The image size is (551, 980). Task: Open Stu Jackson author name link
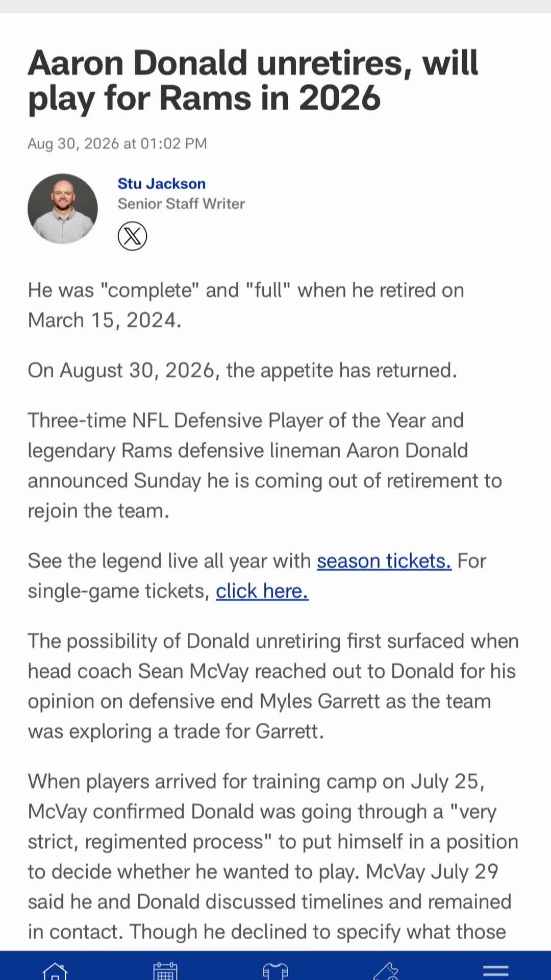point(162,183)
